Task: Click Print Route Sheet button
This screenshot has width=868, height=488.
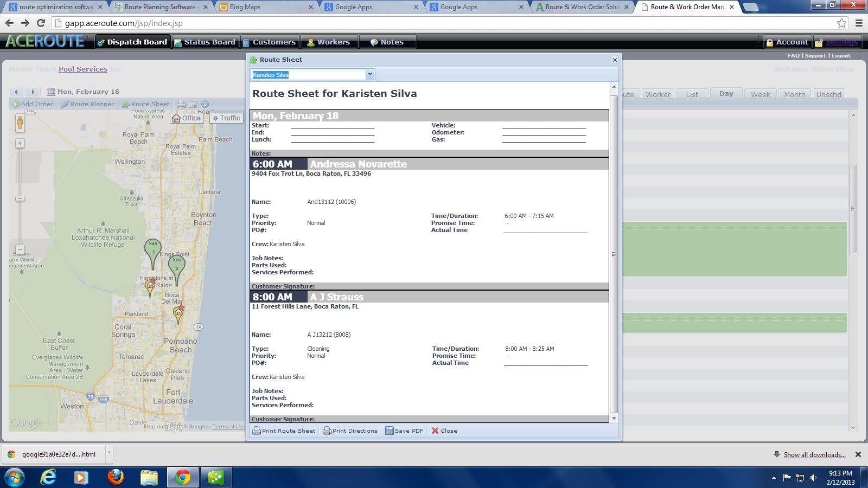Action: pyautogui.click(x=284, y=431)
